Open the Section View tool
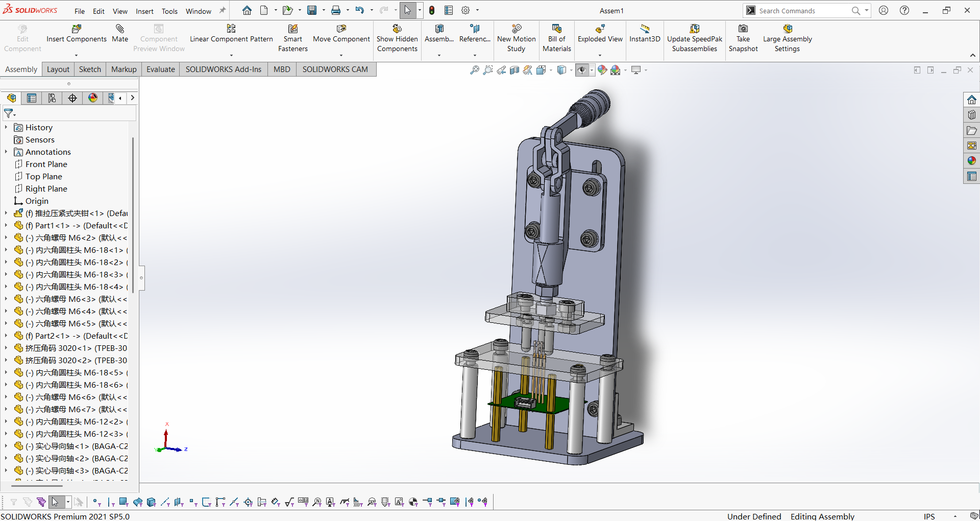This screenshot has width=980, height=521. click(514, 70)
